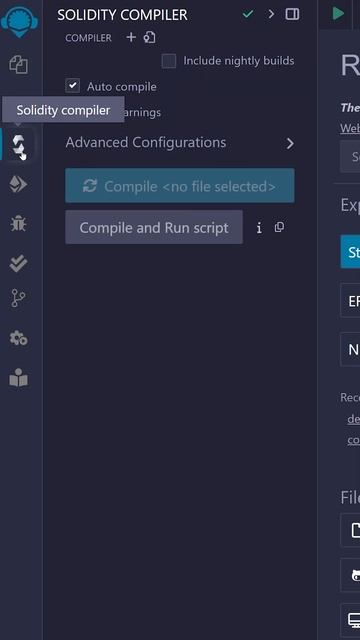Expand Advanced Configurations section
Image resolution: width=360 pixels, height=640 pixels.
coord(180,143)
